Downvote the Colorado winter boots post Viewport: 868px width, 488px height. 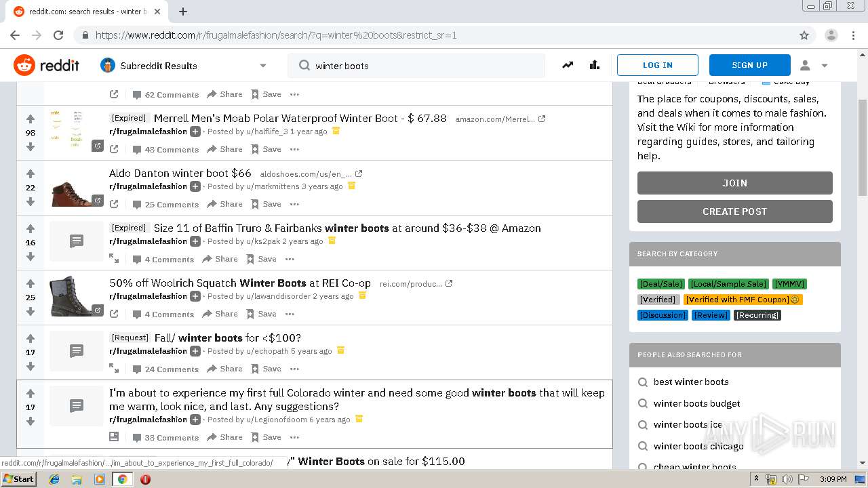pos(31,422)
